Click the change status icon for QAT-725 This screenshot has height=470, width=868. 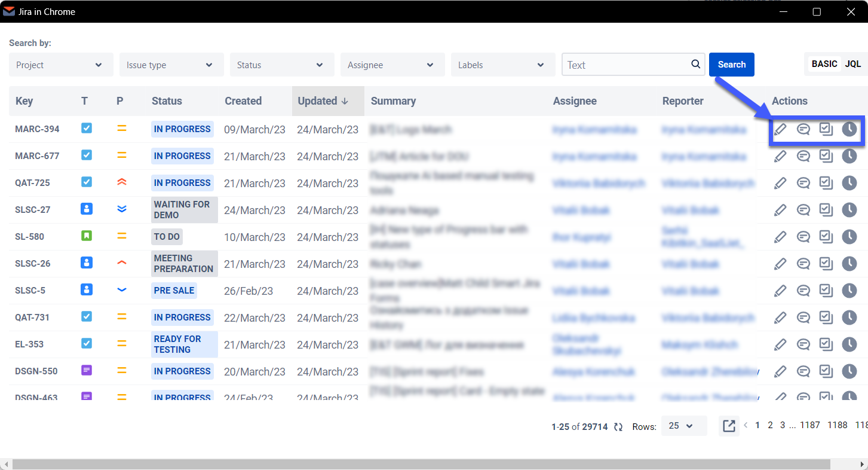(x=826, y=183)
